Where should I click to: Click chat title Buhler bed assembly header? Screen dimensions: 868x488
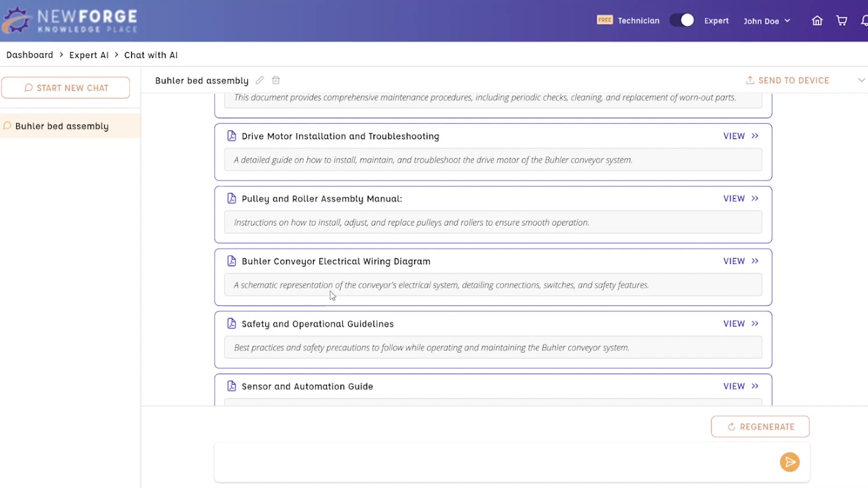tap(202, 81)
